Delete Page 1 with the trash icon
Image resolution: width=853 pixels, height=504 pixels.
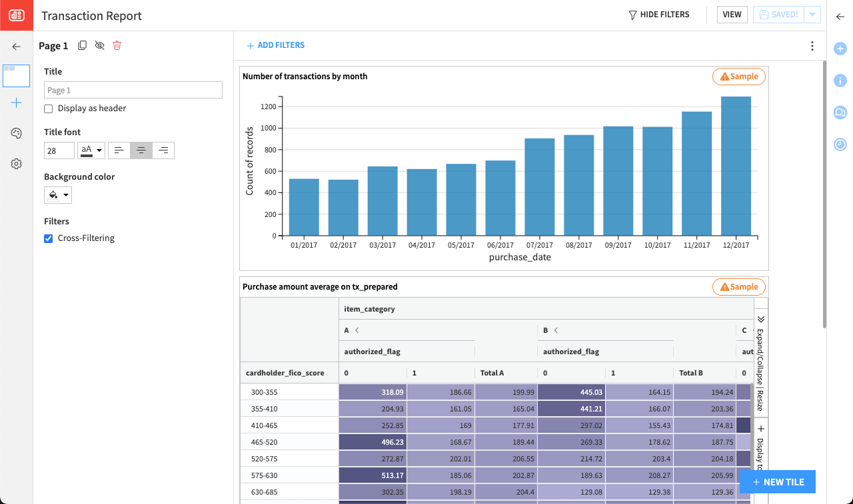pyautogui.click(x=117, y=45)
